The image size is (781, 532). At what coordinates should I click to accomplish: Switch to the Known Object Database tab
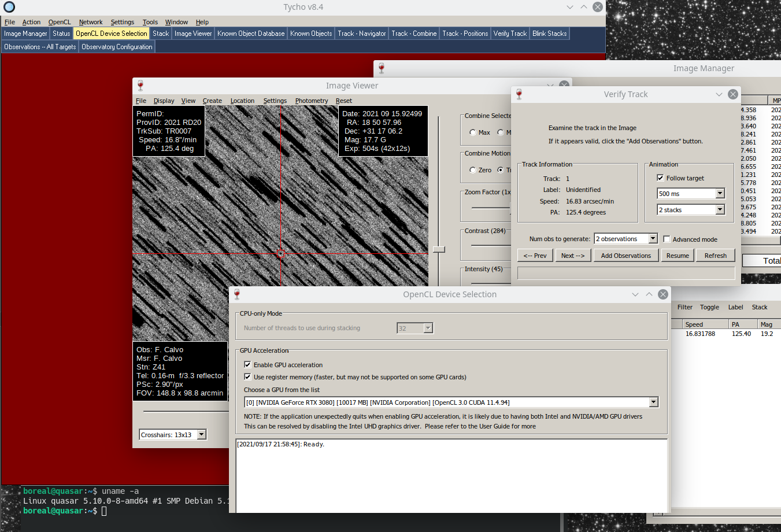tap(251, 34)
